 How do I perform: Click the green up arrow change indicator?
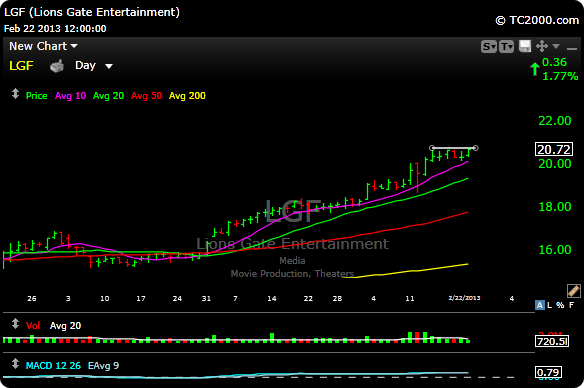[535, 69]
